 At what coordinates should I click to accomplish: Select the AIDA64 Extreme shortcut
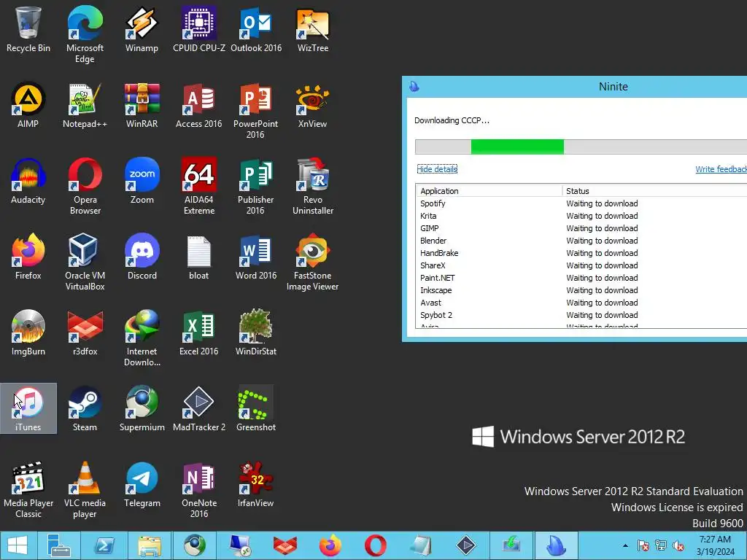tap(198, 187)
